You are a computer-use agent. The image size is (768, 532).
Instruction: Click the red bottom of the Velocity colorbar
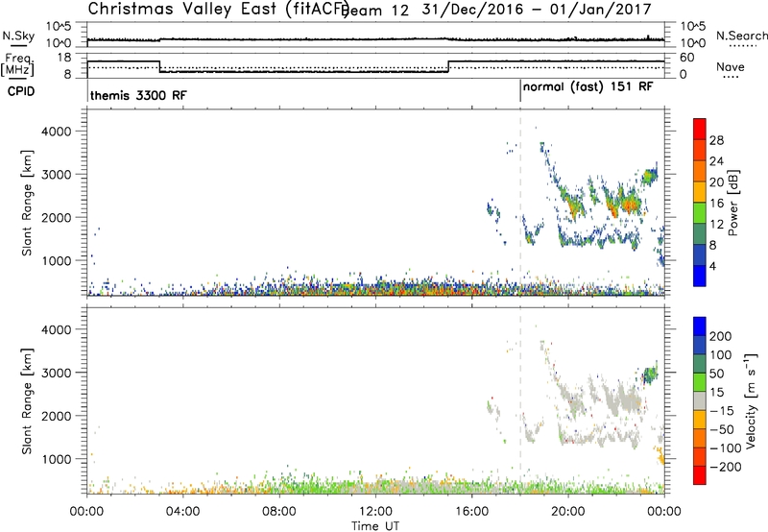coord(700,475)
